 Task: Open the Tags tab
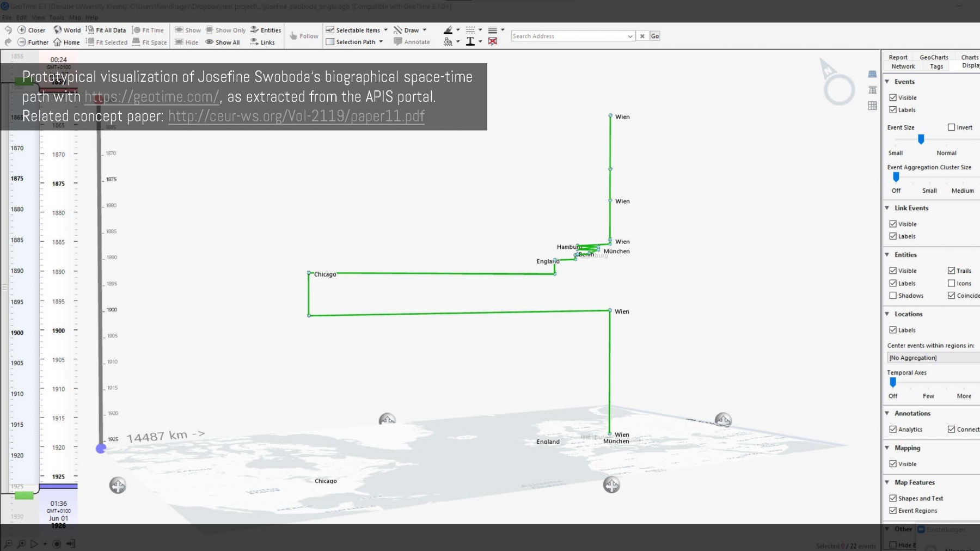tap(936, 66)
